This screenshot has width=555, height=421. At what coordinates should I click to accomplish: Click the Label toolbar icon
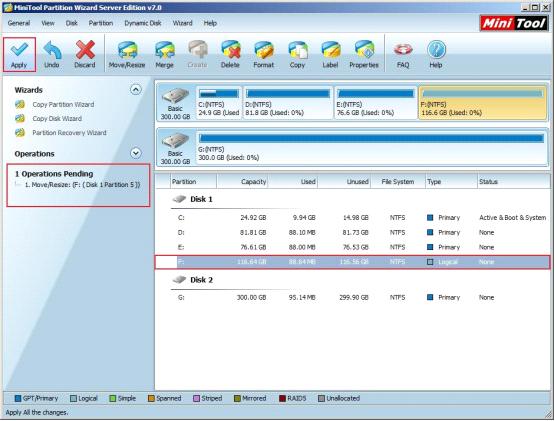[330, 50]
